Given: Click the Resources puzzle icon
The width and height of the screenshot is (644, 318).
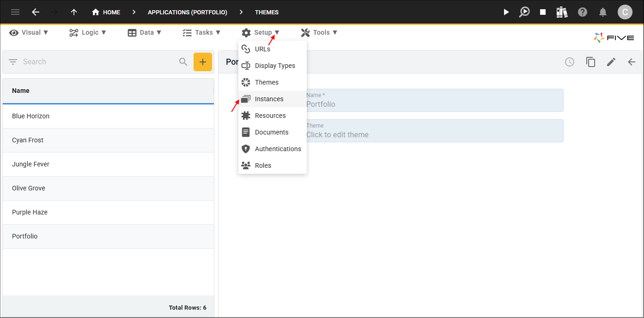Looking at the screenshot, I should [246, 116].
